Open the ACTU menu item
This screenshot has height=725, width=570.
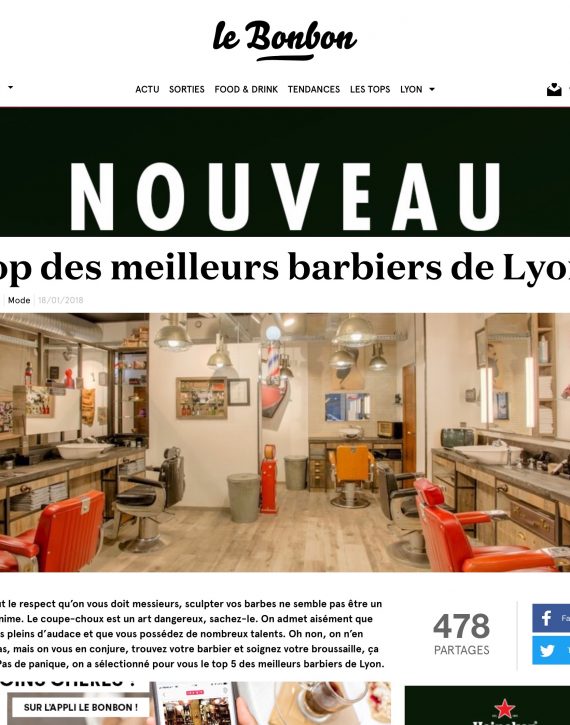tap(147, 89)
